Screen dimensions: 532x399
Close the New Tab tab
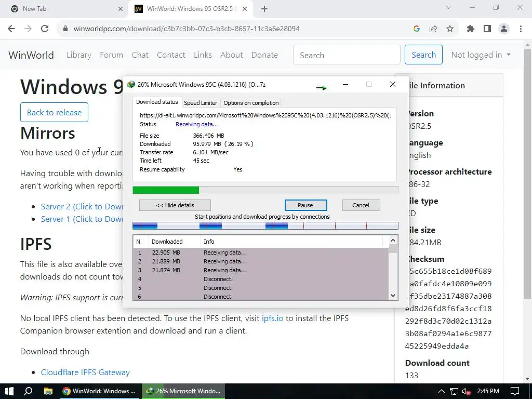(121, 9)
